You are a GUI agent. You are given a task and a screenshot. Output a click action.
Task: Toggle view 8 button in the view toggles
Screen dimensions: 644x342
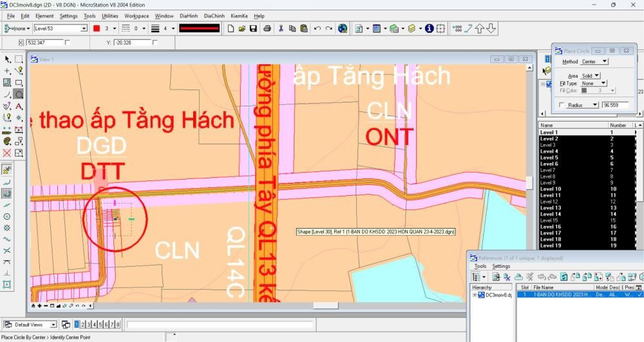click(x=118, y=325)
